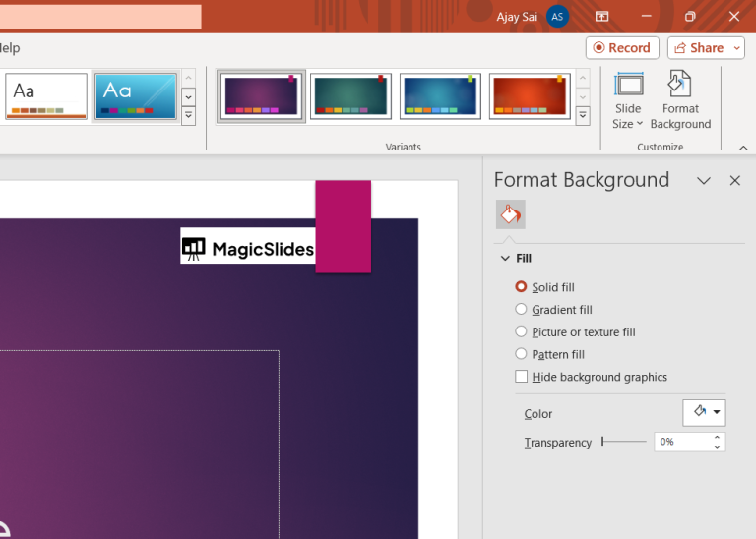Open the Share dropdown arrow
Screen dimensions: 756x539
point(737,47)
